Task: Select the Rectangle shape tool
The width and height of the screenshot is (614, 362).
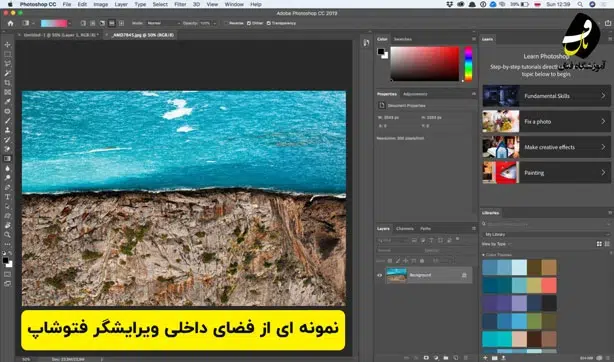Action: click(x=7, y=215)
